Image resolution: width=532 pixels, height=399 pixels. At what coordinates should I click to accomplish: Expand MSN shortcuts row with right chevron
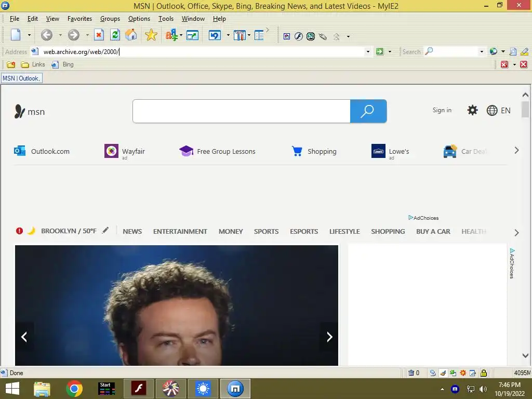click(516, 150)
